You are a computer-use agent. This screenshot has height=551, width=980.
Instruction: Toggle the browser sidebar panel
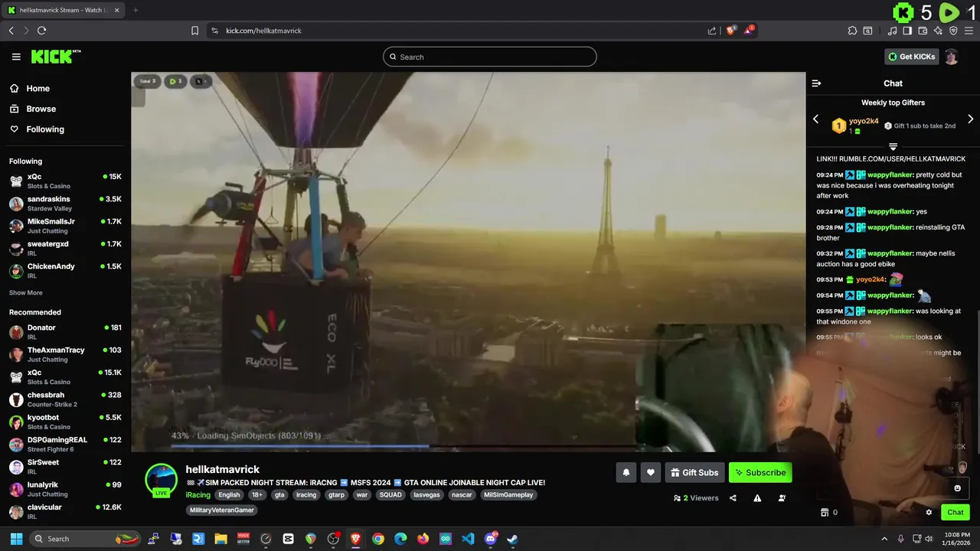coord(907,31)
